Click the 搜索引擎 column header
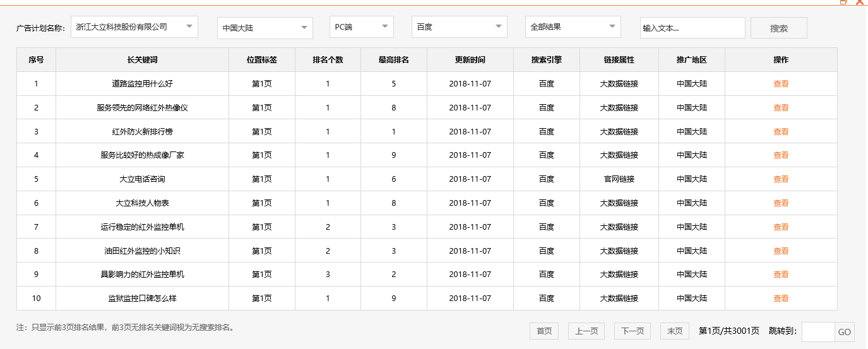The image size is (868, 349). (547, 60)
